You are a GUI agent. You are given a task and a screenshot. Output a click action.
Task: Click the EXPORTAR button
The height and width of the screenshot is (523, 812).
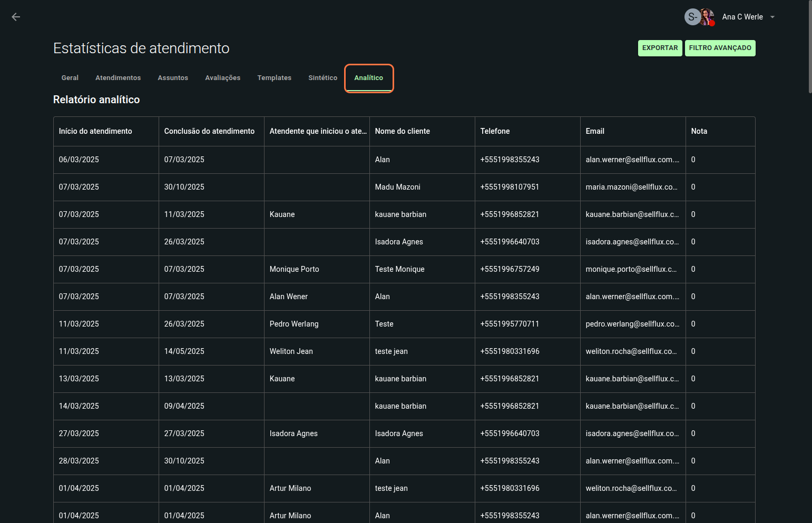pyautogui.click(x=660, y=48)
